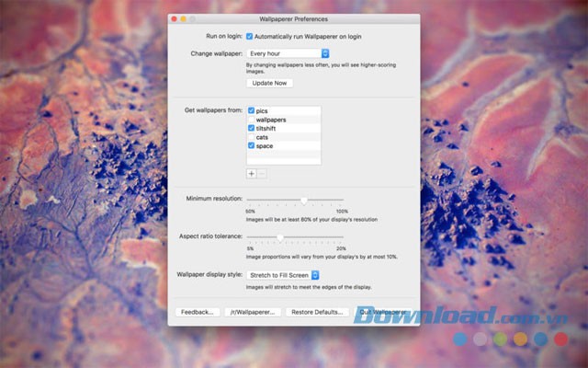Click the Minimum resolution slider handle
The image size is (588, 368).
[x=304, y=200]
